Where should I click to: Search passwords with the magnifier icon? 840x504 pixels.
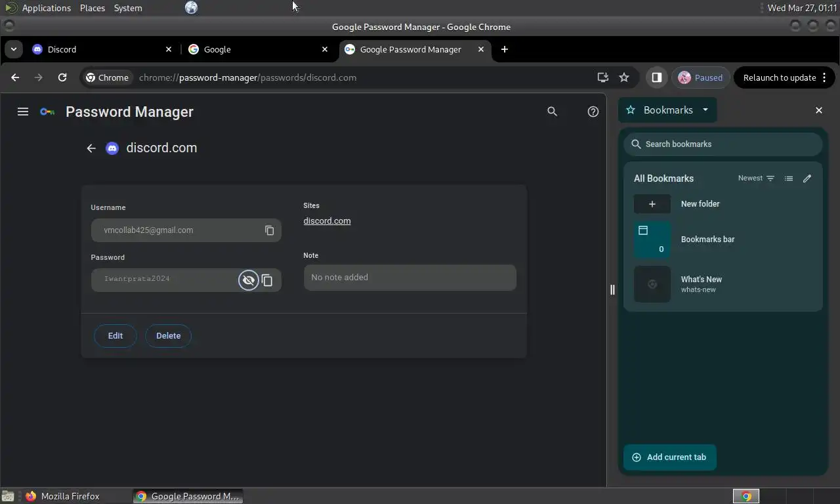[552, 112]
